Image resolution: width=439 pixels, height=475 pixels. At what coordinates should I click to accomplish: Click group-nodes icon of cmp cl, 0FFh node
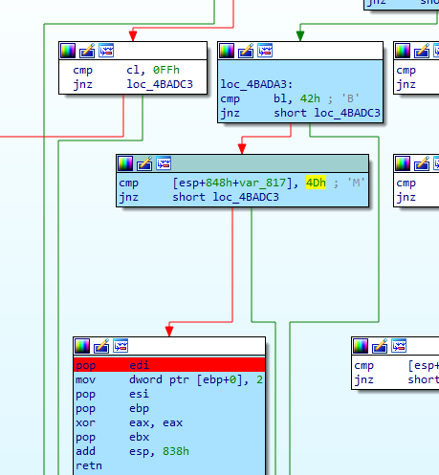click(106, 51)
